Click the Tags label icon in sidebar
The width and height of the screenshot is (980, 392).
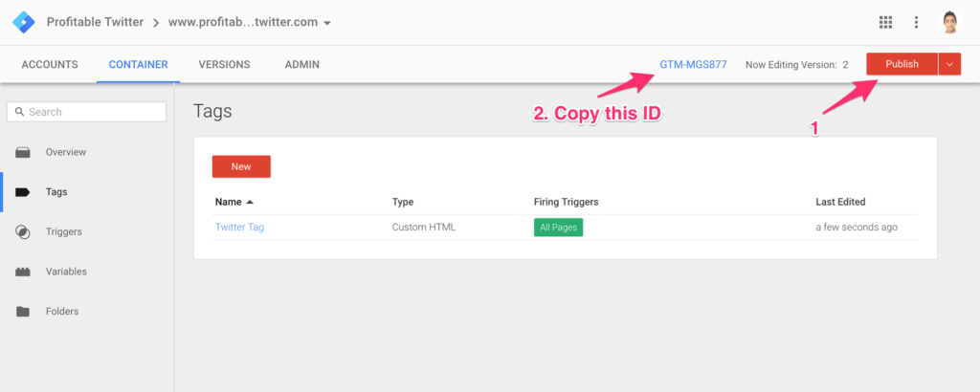tap(23, 192)
